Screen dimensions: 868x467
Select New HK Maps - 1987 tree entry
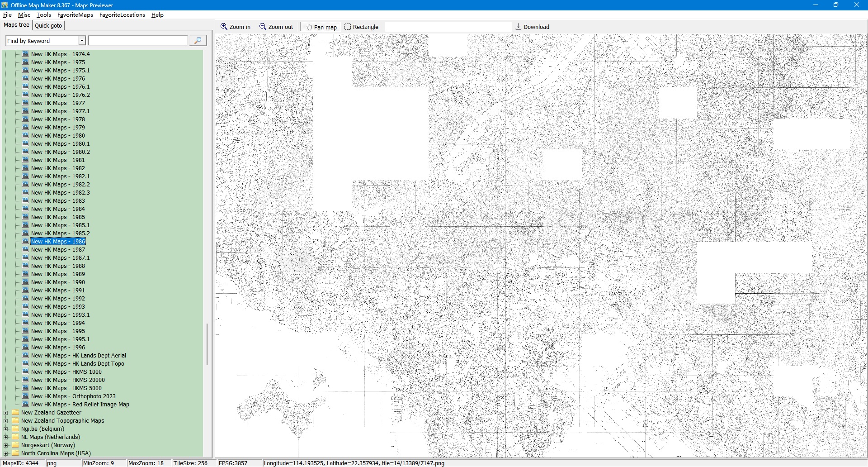coord(58,250)
